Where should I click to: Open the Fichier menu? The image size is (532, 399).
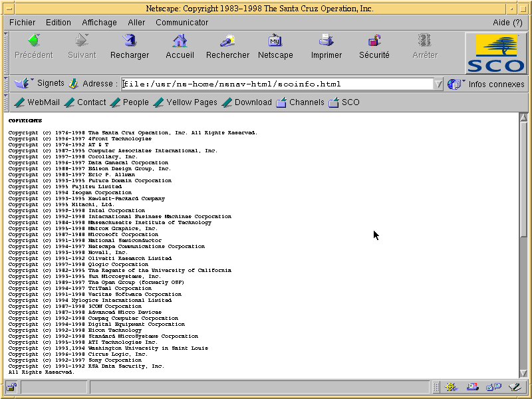(23, 23)
